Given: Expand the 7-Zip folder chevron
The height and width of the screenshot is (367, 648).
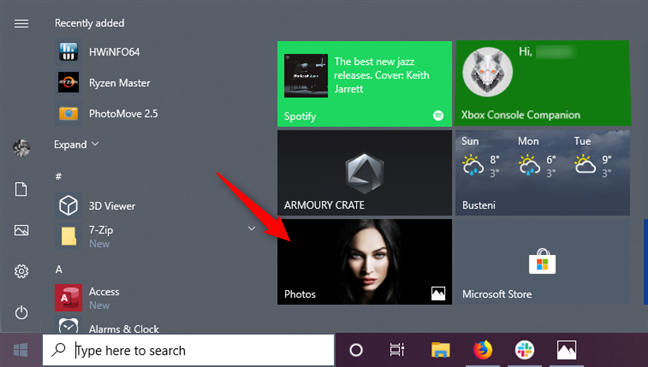Looking at the screenshot, I should [x=251, y=228].
